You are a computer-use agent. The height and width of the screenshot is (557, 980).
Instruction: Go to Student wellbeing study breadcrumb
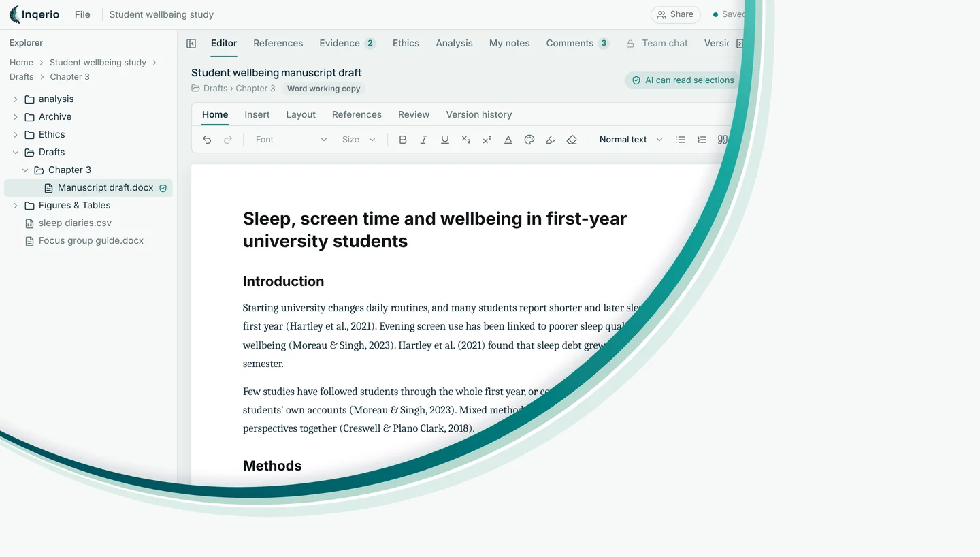(x=98, y=63)
